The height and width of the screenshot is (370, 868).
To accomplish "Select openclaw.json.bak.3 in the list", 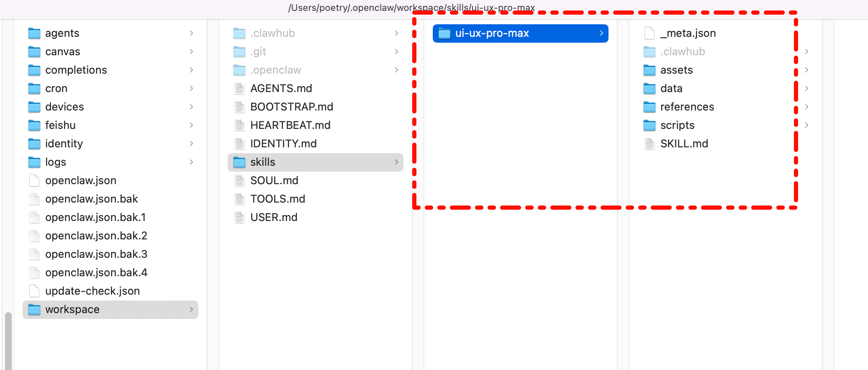I will coord(96,254).
